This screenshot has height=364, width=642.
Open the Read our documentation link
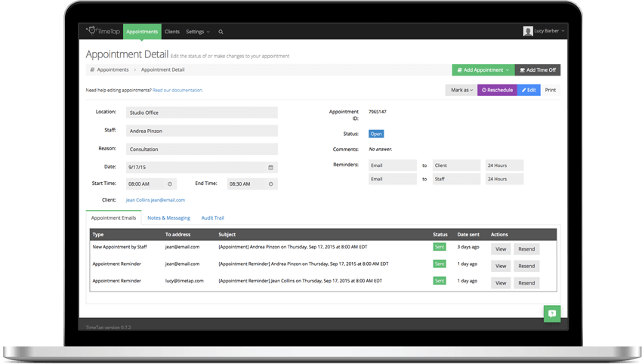pyautogui.click(x=177, y=90)
